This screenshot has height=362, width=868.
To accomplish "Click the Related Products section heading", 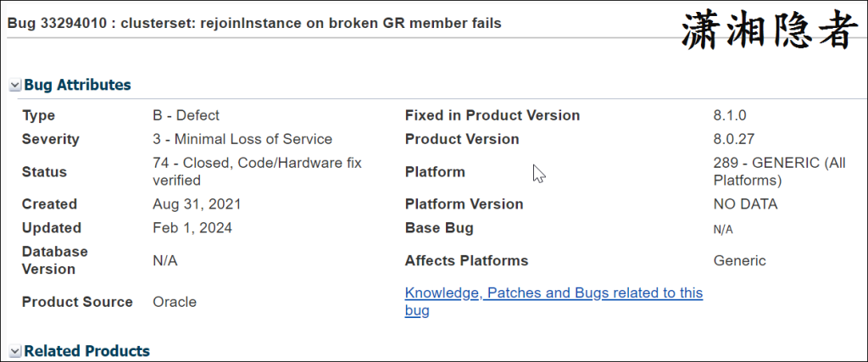I will [86, 351].
